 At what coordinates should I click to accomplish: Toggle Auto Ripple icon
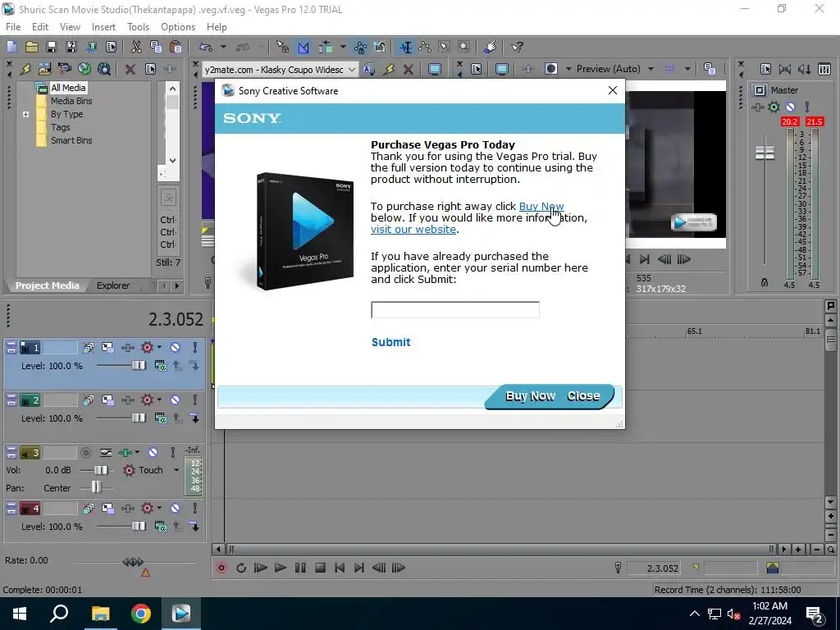click(x=325, y=47)
